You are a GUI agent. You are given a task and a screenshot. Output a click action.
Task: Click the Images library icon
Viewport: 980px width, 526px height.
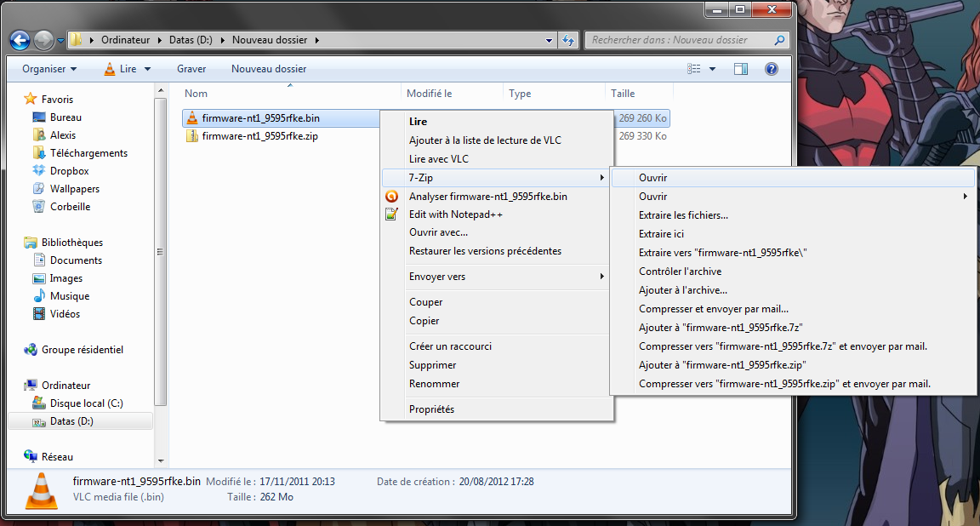pos(39,278)
